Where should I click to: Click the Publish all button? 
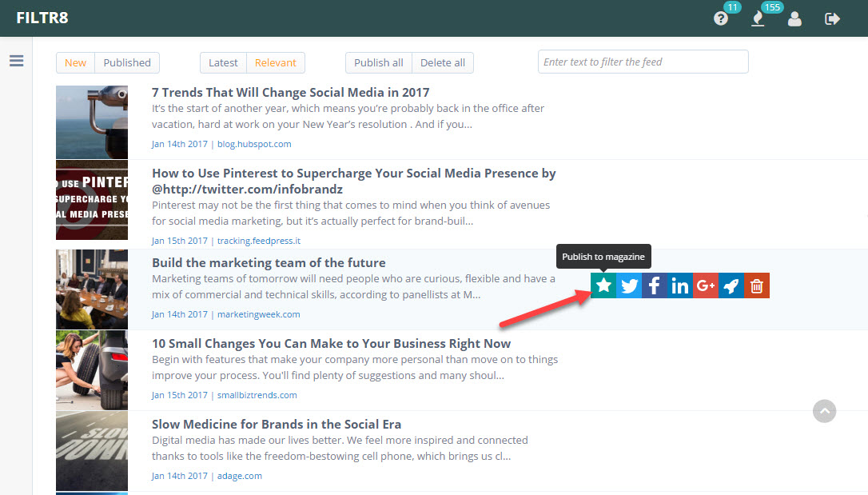click(379, 62)
